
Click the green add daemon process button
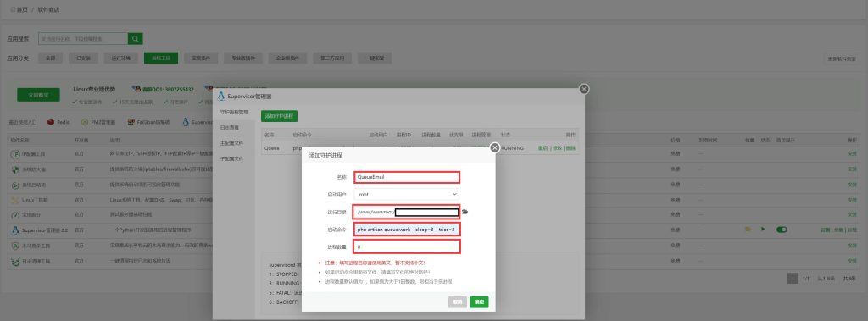pyautogui.click(x=280, y=116)
